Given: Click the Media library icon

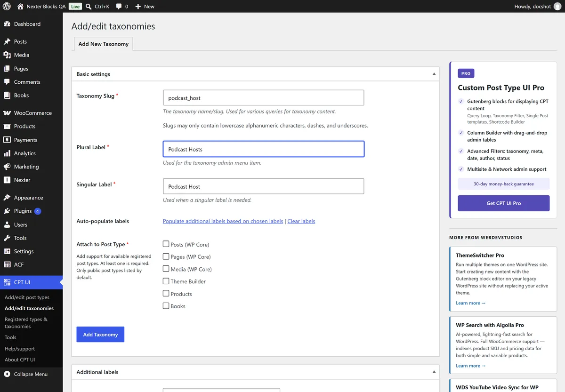Looking at the screenshot, I should [x=7, y=55].
